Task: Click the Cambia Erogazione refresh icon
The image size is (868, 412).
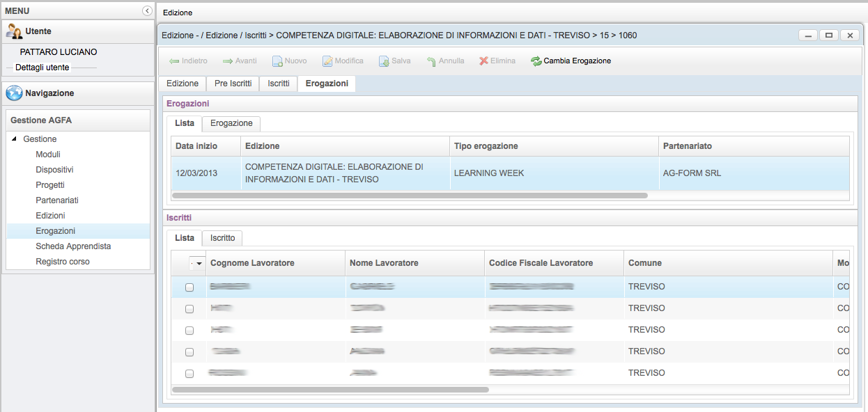Action: (x=536, y=61)
